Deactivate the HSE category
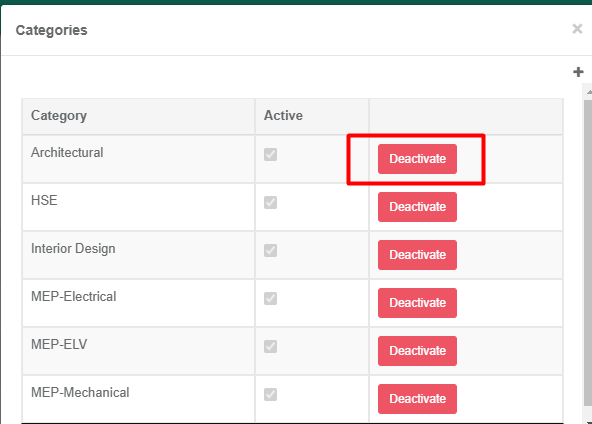Viewport: 592px width, 424px height. (x=417, y=207)
